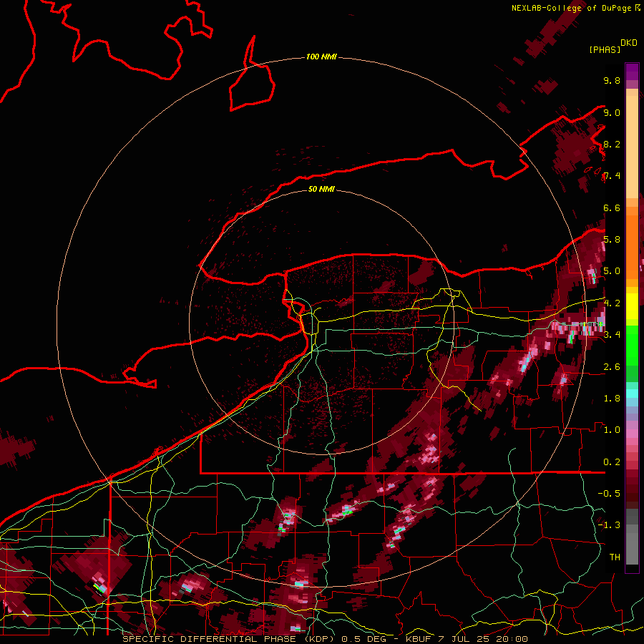Click the 50 NMI range ring label
This screenshot has width=644, height=644.
click(321, 189)
